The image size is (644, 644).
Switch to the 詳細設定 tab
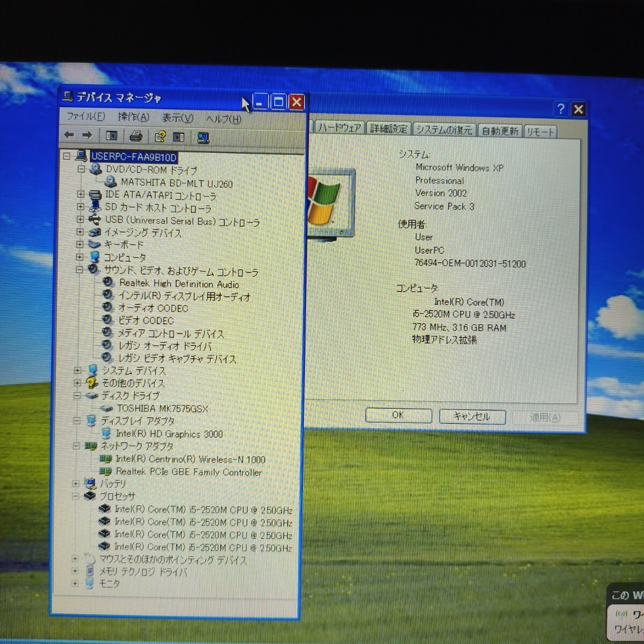click(389, 129)
